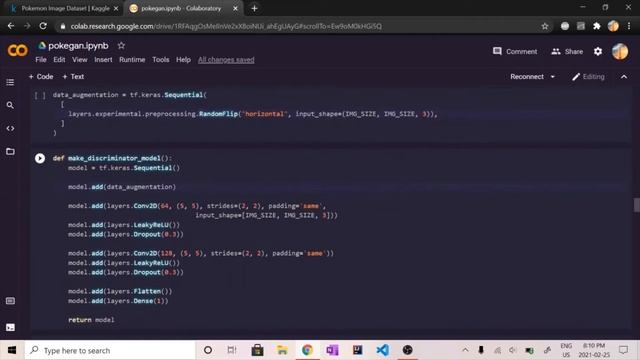Open the Editing mode dropdown
The height and width of the screenshot is (360, 640).
pyautogui.click(x=588, y=77)
